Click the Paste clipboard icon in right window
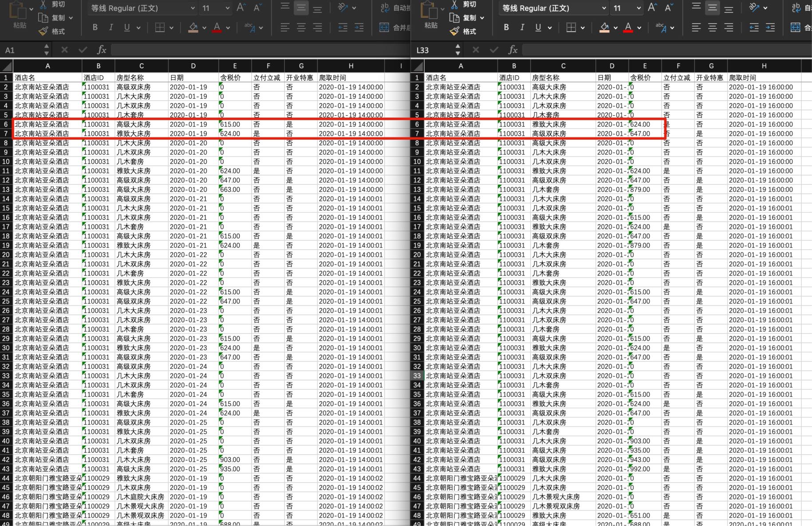Viewport: 812px width, 526px height. point(429,10)
